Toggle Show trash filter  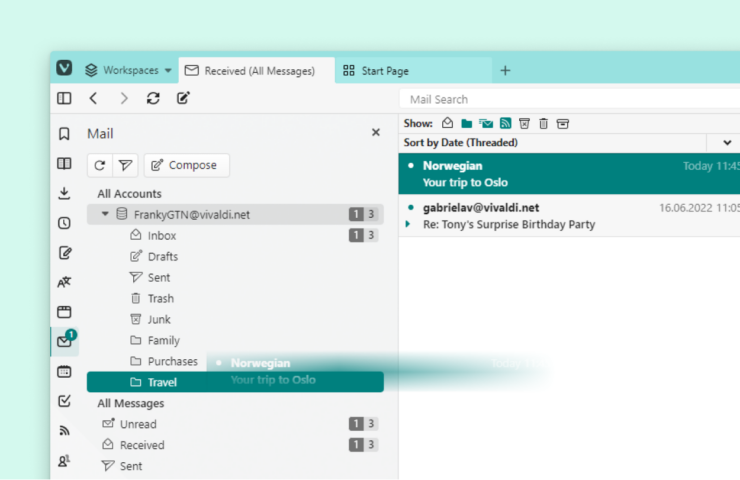point(544,124)
